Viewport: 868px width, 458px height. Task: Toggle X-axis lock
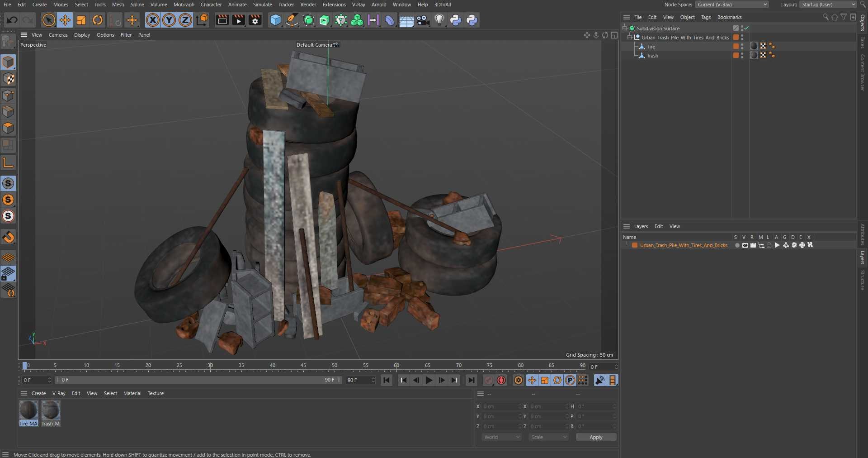click(153, 20)
